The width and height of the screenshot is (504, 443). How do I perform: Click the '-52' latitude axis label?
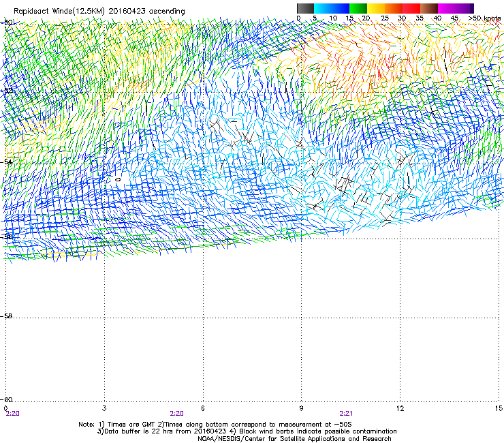point(6,91)
